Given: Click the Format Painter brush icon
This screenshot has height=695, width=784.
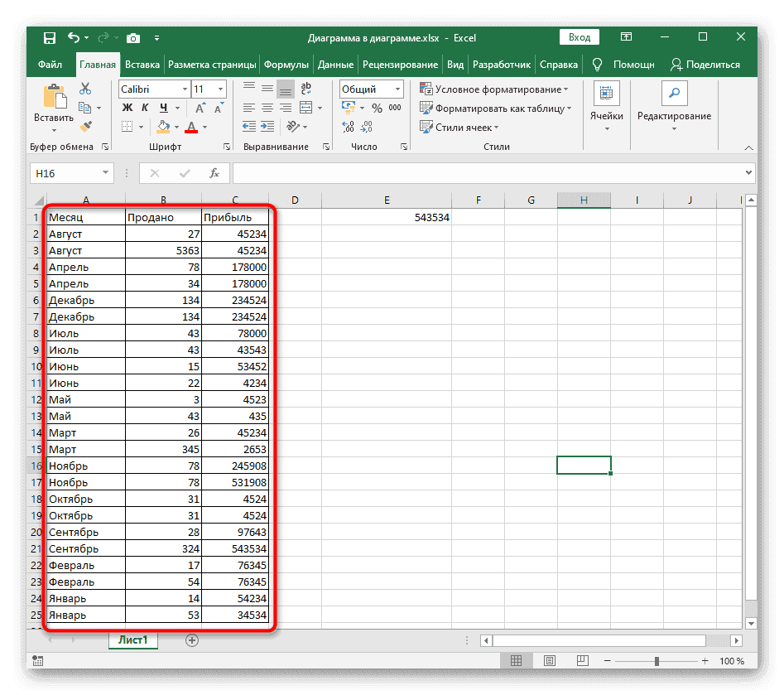Looking at the screenshot, I should point(85,126).
